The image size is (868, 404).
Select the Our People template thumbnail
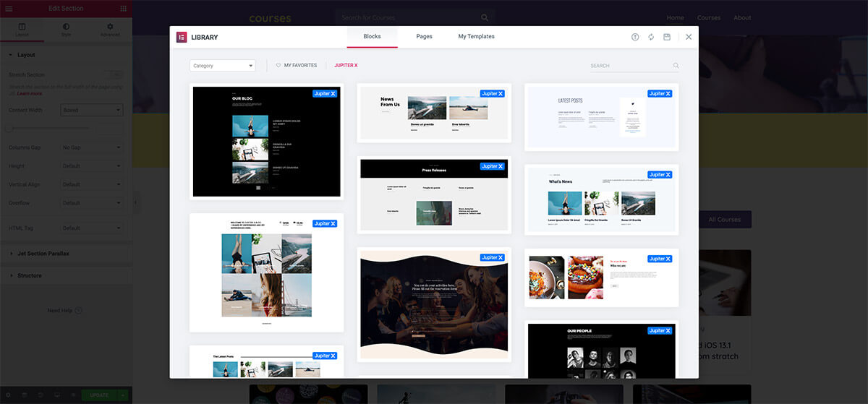[601, 350]
